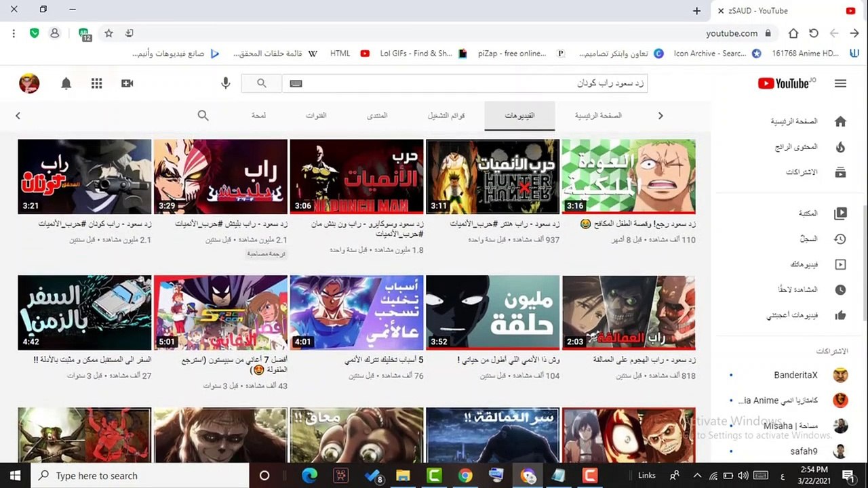Open the Lol GIFs bookmark
The height and width of the screenshot is (488, 868).
click(423, 54)
